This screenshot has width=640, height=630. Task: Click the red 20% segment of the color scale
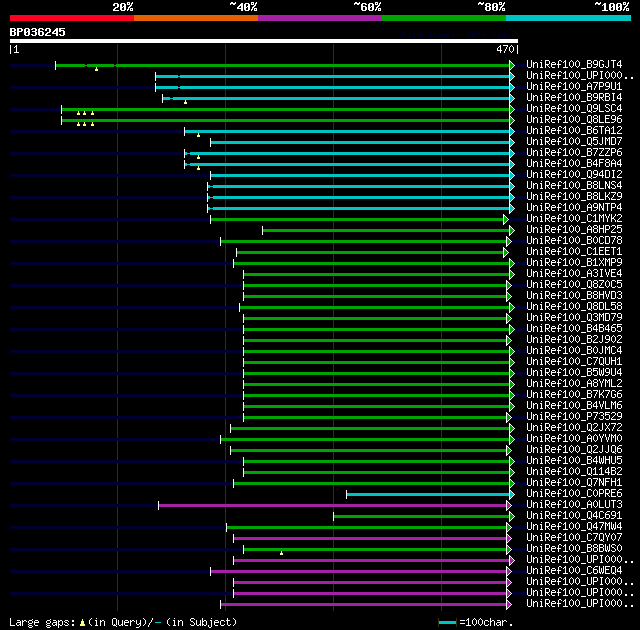tap(72, 18)
